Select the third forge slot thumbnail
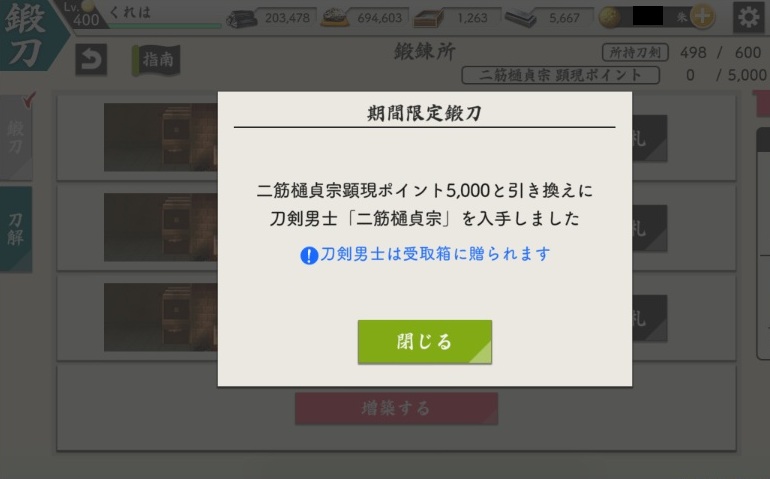The width and height of the screenshot is (770, 479). (x=161, y=317)
